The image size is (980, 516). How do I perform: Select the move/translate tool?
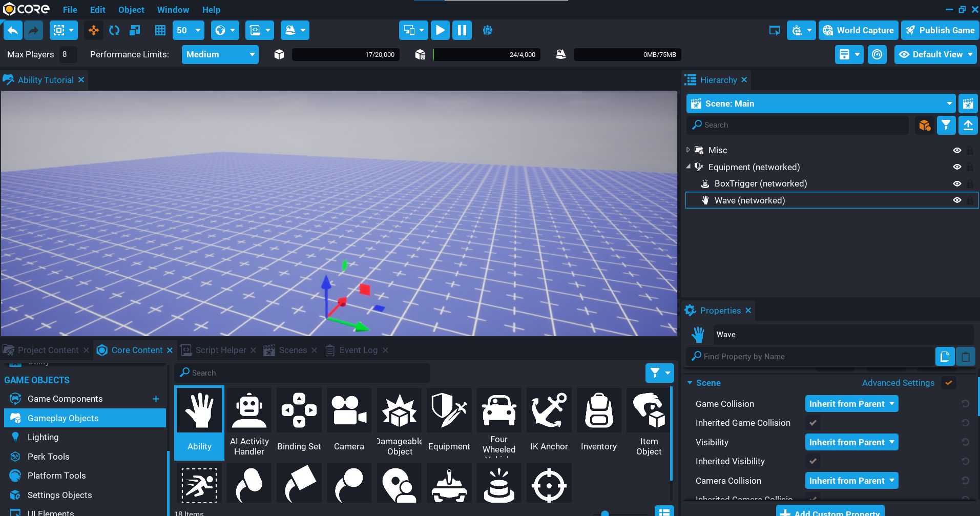tap(94, 30)
